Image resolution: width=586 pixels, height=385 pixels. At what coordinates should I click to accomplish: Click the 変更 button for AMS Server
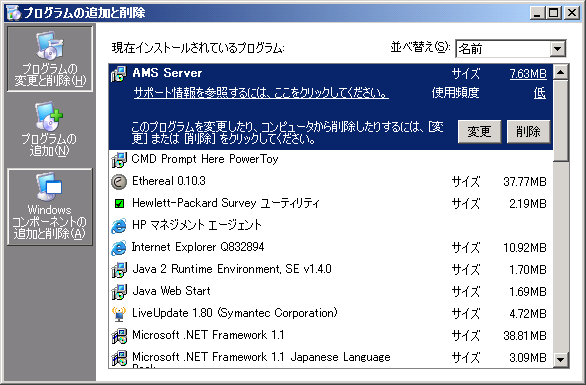click(479, 132)
